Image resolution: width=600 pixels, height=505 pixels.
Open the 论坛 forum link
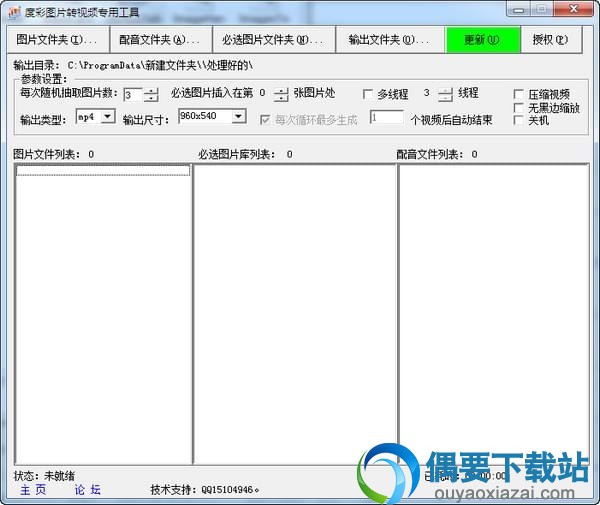point(88,490)
